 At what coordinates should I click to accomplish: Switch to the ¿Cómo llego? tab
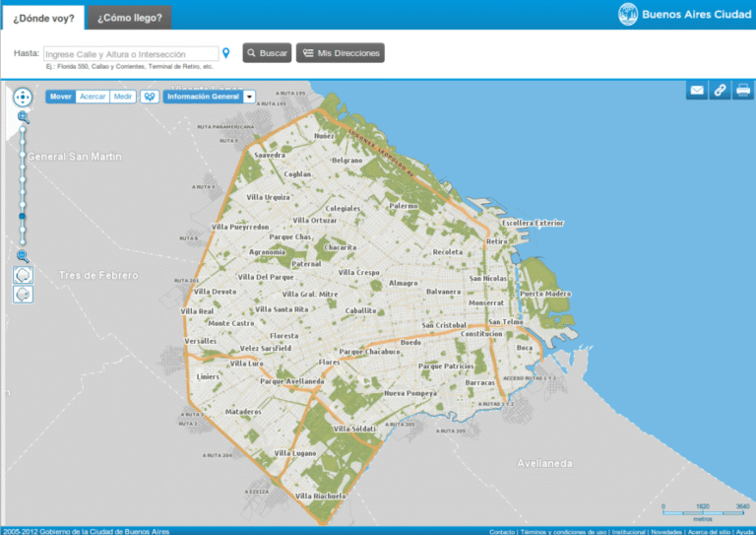point(130,18)
